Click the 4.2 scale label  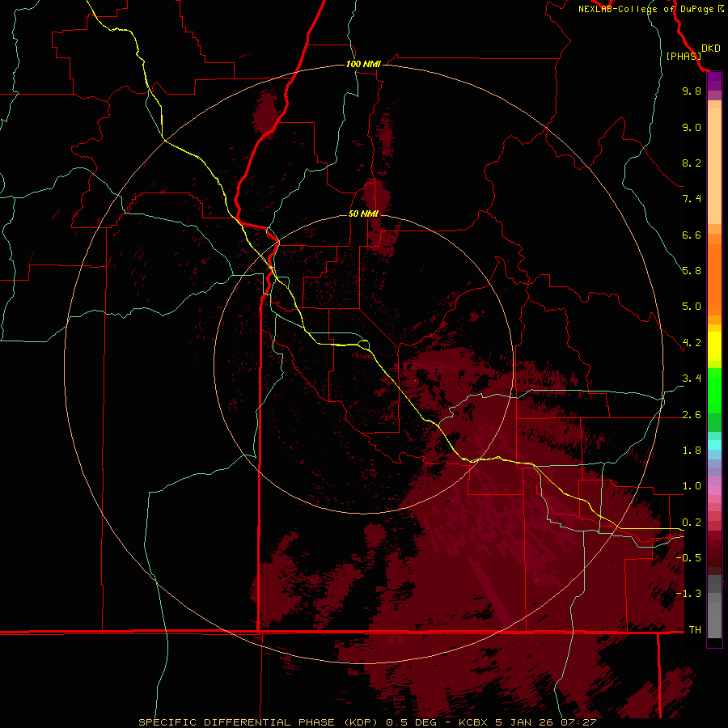[x=692, y=343]
